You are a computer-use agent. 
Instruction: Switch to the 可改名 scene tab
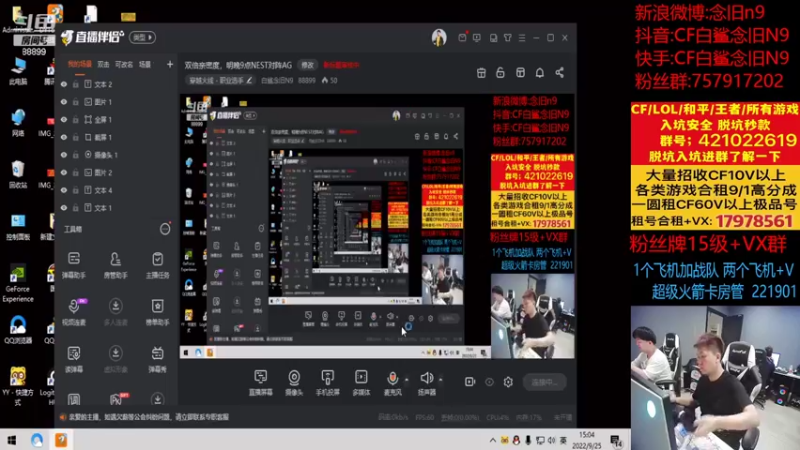click(x=124, y=64)
